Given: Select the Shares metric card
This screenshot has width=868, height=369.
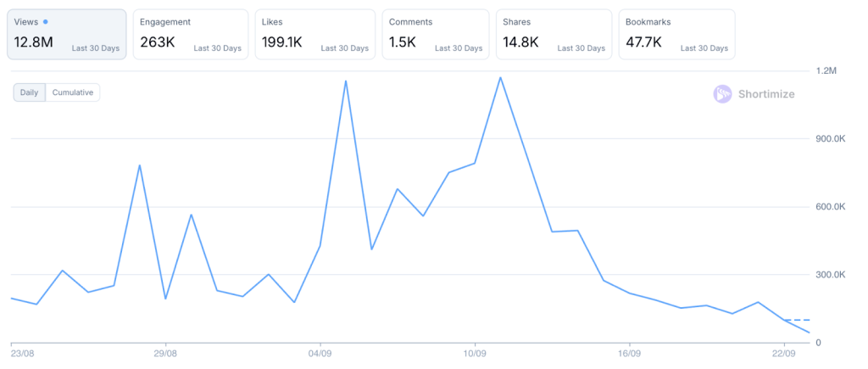Looking at the screenshot, I should pyautogui.click(x=554, y=35).
